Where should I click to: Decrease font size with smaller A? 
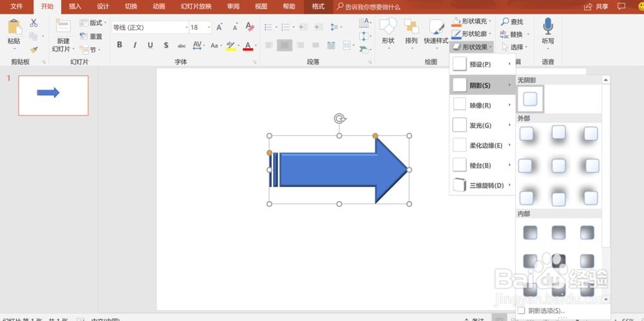[235, 28]
